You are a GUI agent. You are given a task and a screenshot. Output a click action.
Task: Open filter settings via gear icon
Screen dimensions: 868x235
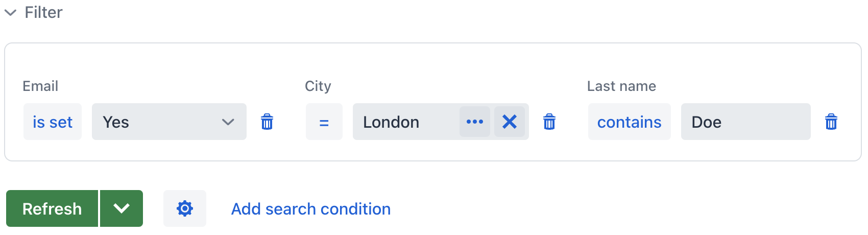click(x=185, y=208)
